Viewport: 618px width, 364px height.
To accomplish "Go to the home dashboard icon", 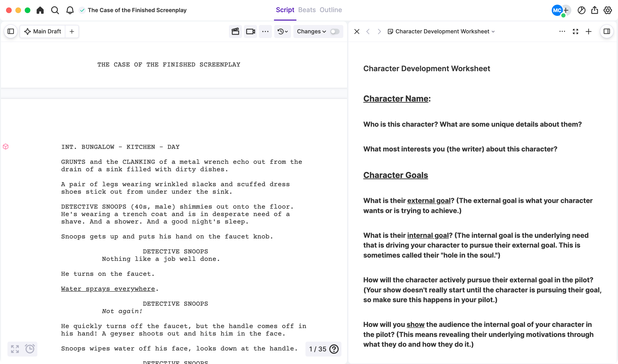I will click(x=40, y=10).
